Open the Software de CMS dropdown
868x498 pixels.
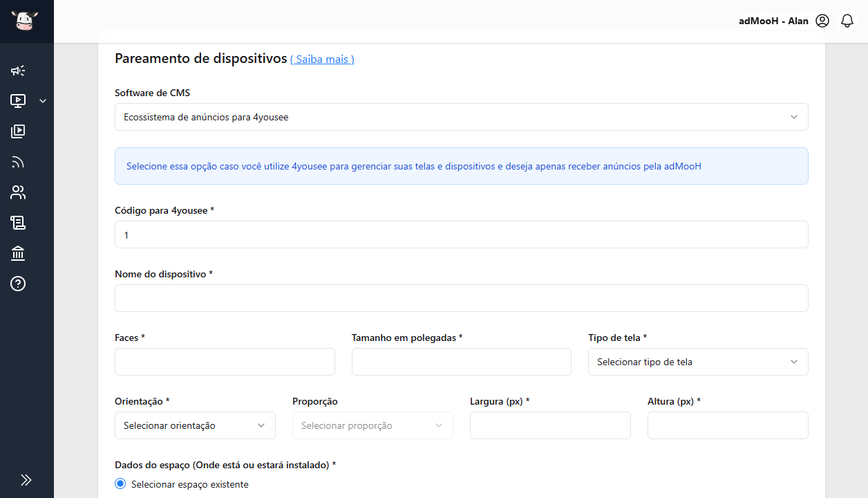pos(462,117)
